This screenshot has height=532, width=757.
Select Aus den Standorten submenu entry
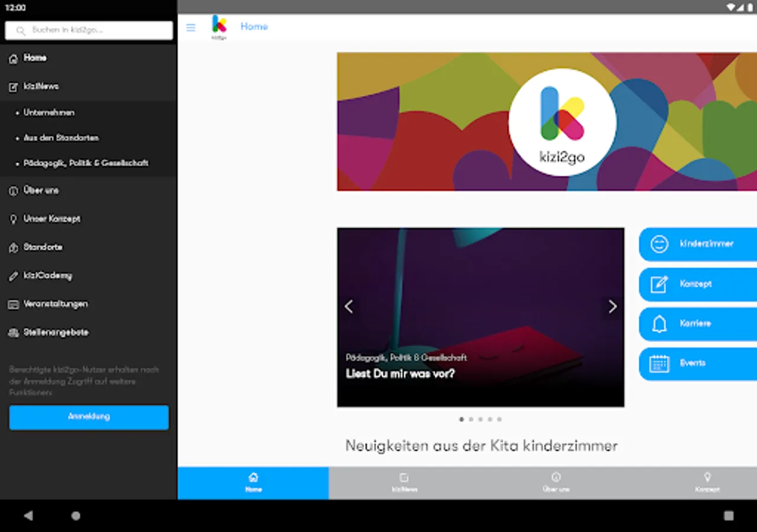tap(89, 138)
